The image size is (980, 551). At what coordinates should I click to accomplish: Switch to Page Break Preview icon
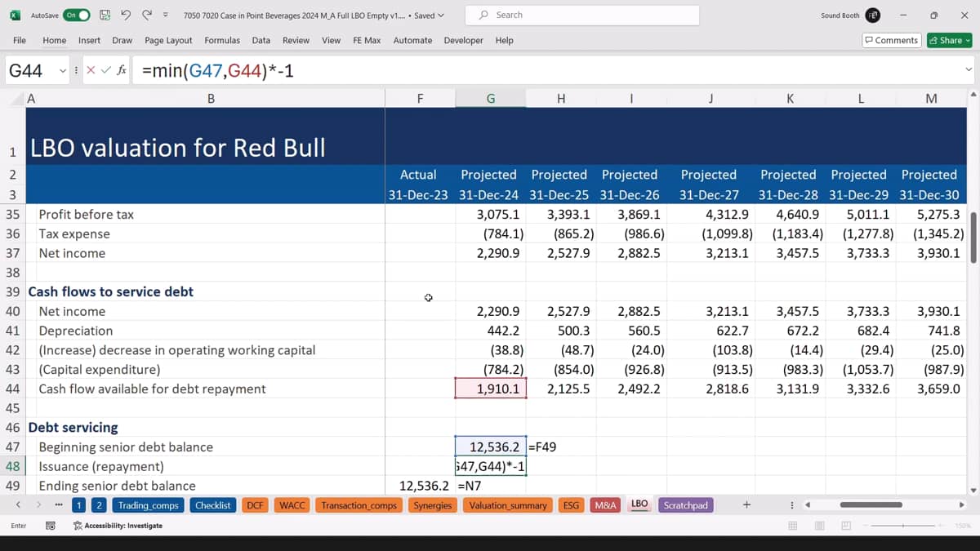coord(846,526)
